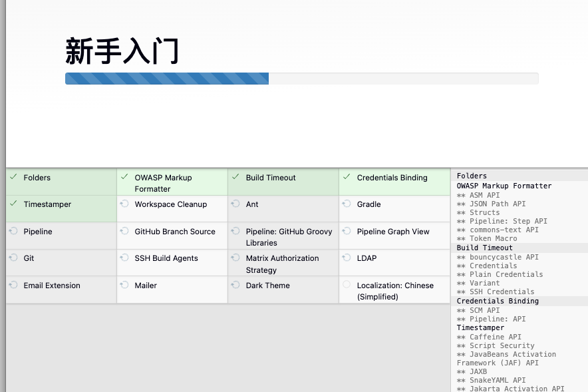Click the install progress bar
Image resolution: width=588 pixels, height=392 pixels.
[x=302, y=79]
